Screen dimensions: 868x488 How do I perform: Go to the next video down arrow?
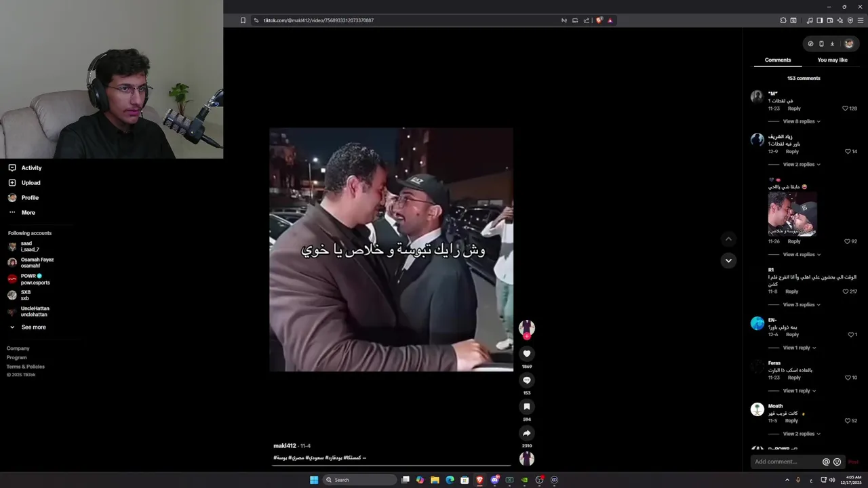(x=728, y=260)
